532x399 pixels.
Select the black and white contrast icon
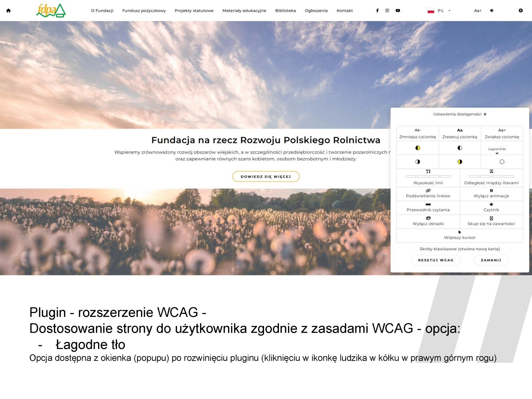(x=460, y=148)
